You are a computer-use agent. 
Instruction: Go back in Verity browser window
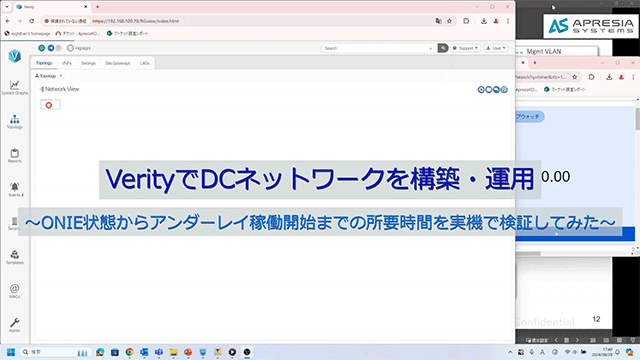coord(8,21)
